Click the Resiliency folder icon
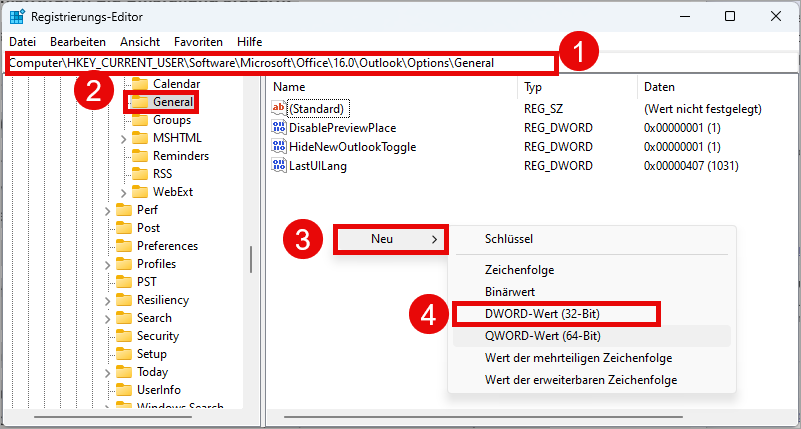The width and height of the screenshot is (801, 429). click(x=124, y=300)
